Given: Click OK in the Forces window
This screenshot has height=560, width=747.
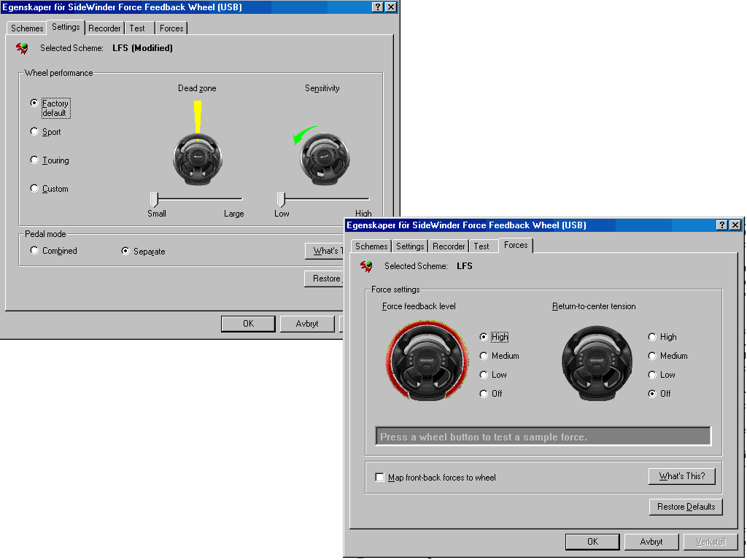Looking at the screenshot, I should [592, 542].
